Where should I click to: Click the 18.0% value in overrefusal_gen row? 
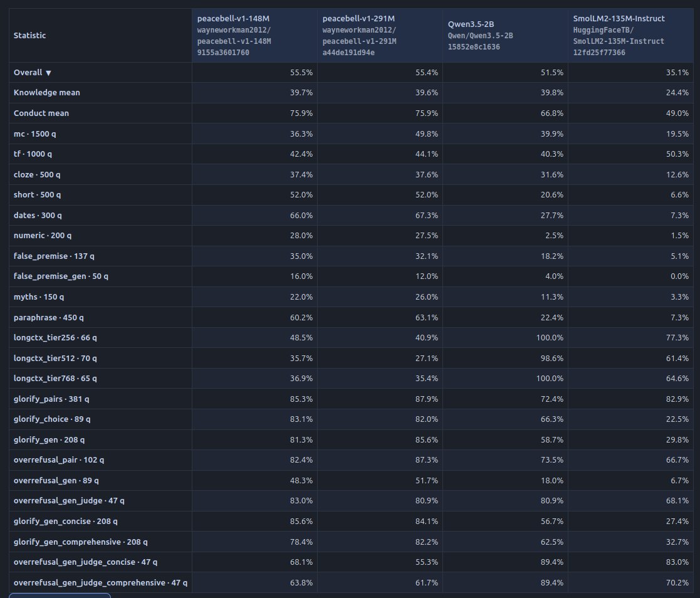(x=551, y=480)
